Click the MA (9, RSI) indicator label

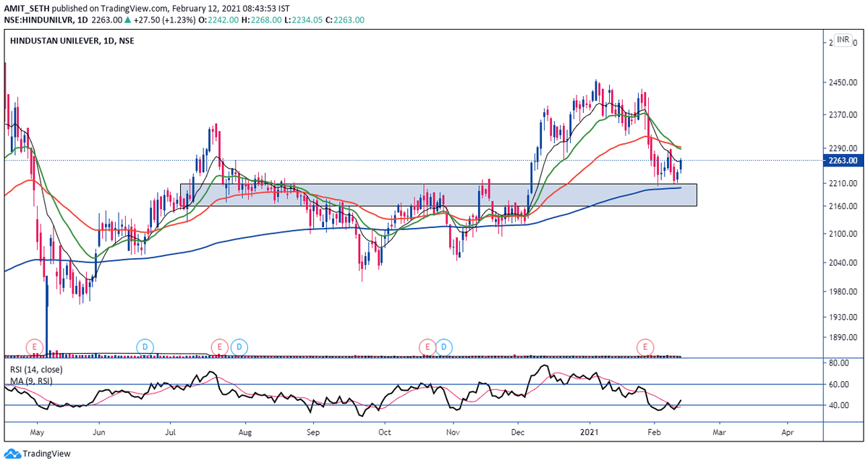coord(30,381)
